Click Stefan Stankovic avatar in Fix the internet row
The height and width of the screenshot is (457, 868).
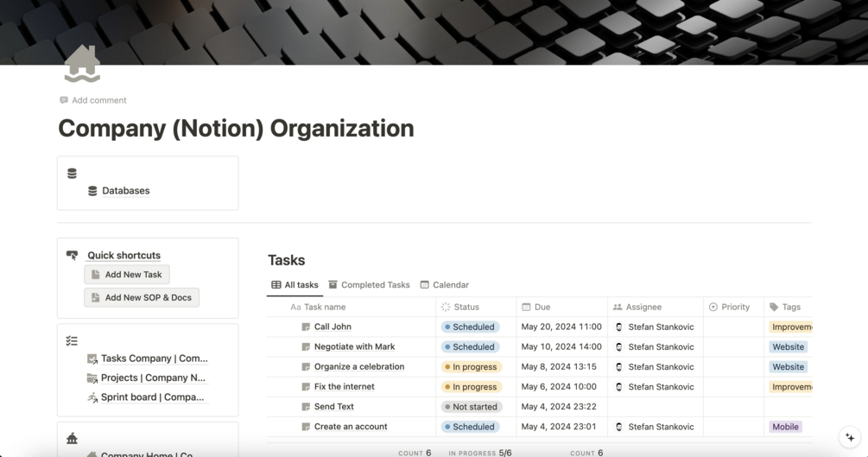point(619,387)
